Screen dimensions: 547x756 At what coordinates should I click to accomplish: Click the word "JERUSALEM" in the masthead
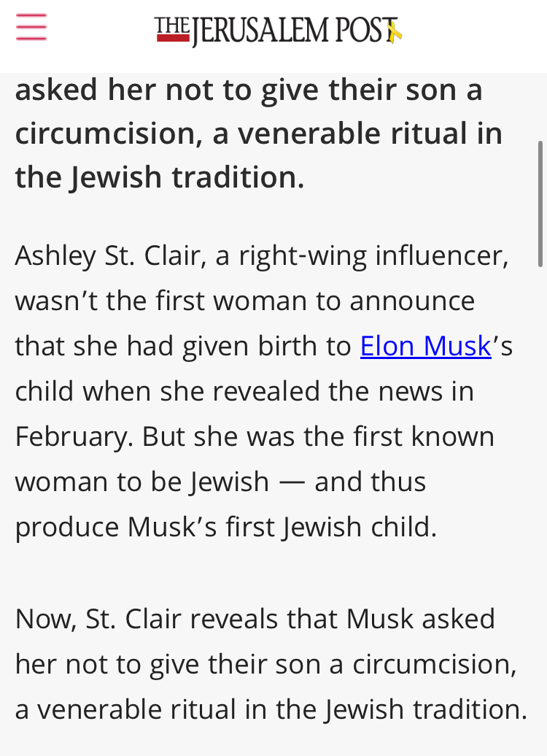260,31
